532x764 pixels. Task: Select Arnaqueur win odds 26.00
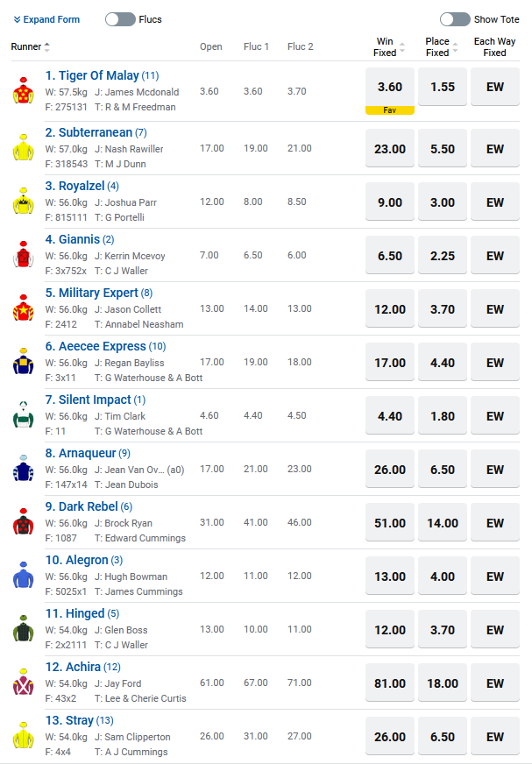coord(389,470)
